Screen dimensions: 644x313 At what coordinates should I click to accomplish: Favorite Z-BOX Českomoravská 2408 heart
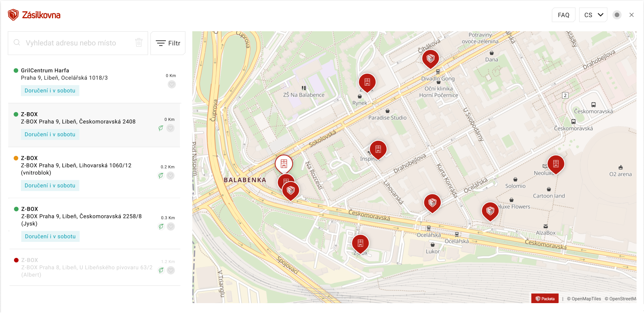[170, 128]
